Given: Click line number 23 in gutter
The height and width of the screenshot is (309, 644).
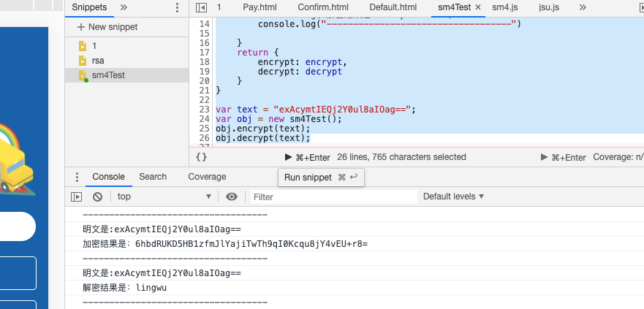Looking at the screenshot, I should pos(205,110).
